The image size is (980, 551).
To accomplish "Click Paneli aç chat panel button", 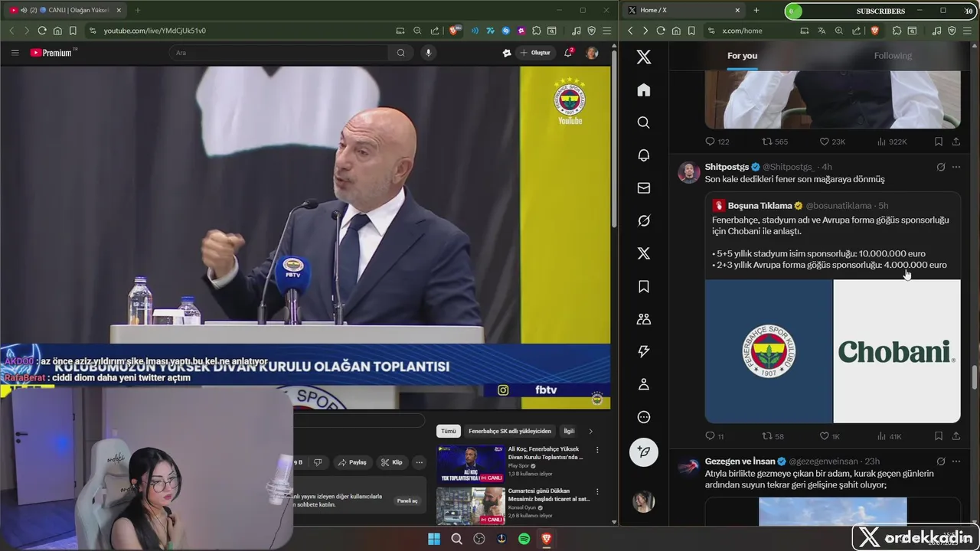I will click(x=407, y=500).
